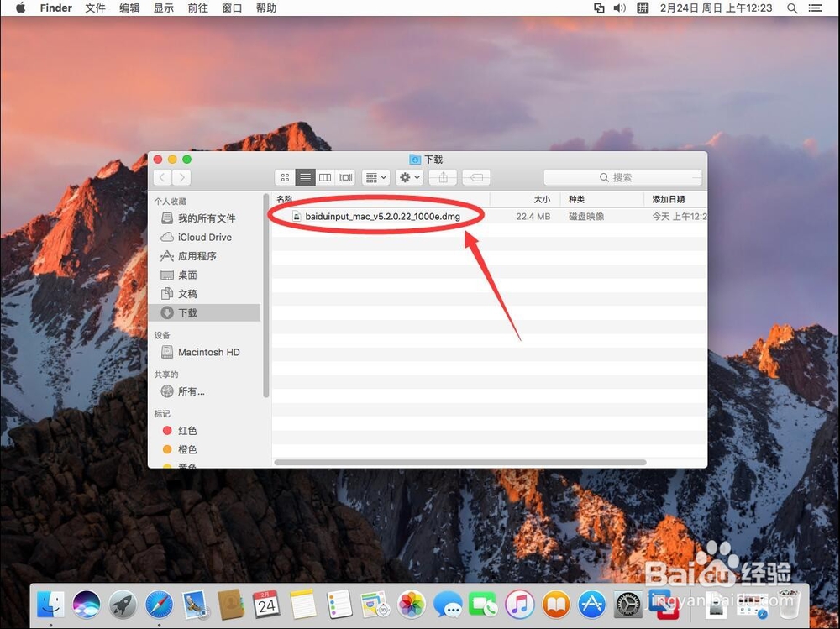Open Launchpad from the Dock
This screenshot has width=840, height=629.
[x=123, y=605]
